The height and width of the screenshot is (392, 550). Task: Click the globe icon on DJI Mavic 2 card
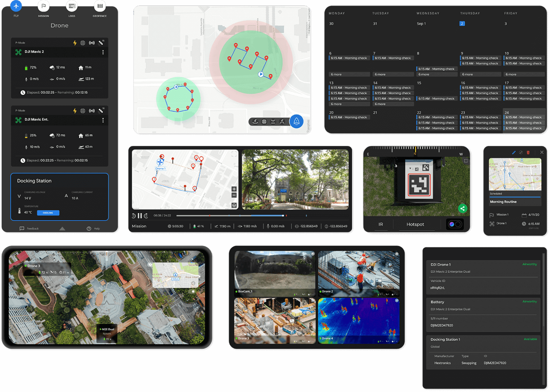(x=83, y=43)
